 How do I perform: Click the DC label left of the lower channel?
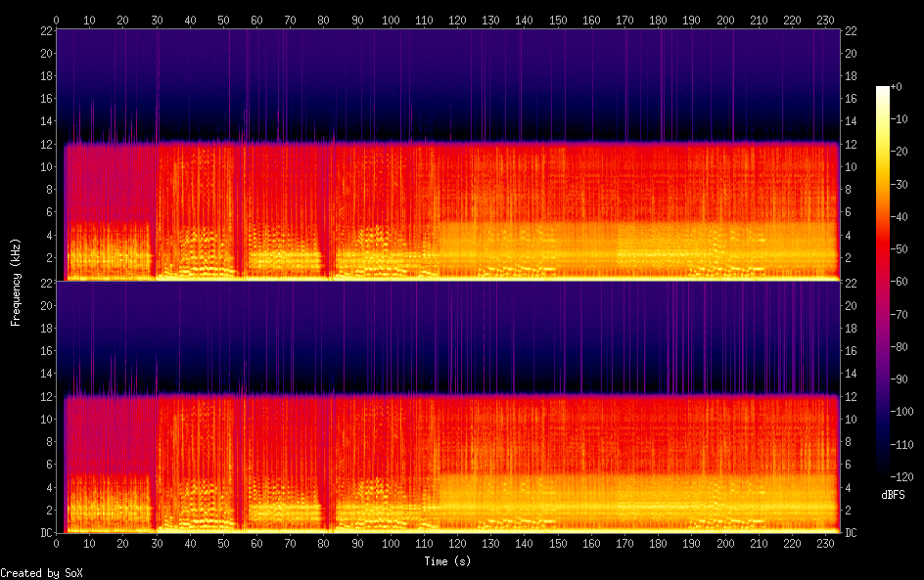(44, 533)
